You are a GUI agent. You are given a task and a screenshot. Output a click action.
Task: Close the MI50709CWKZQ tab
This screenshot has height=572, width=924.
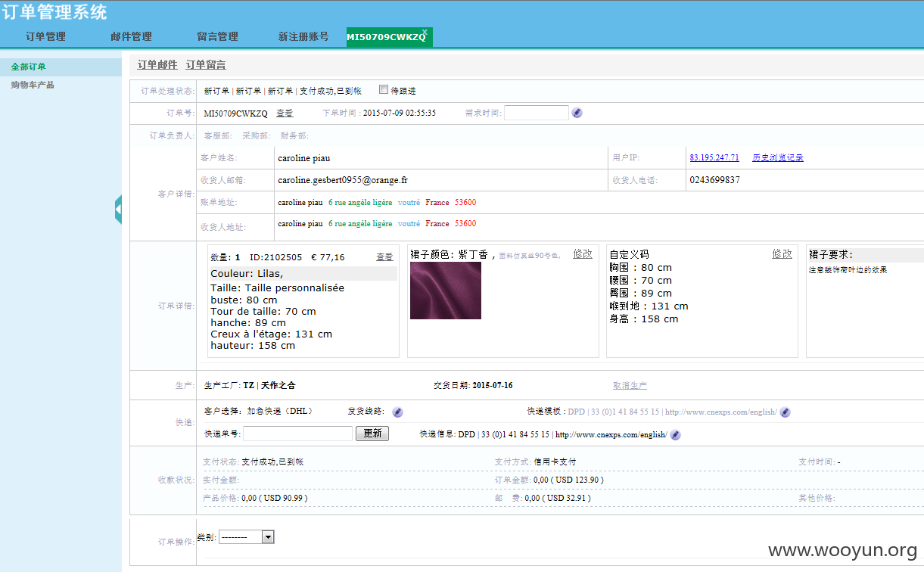pyautogui.click(x=425, y=32)
